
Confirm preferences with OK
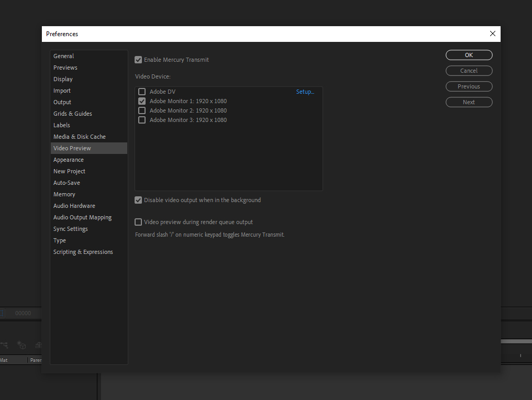469,55
